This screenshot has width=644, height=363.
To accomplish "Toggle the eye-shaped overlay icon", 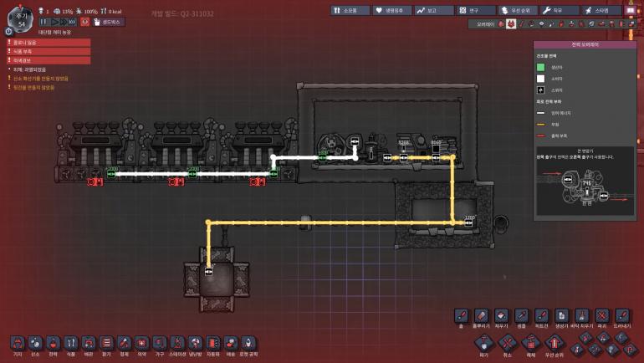I will coord(541,24).
